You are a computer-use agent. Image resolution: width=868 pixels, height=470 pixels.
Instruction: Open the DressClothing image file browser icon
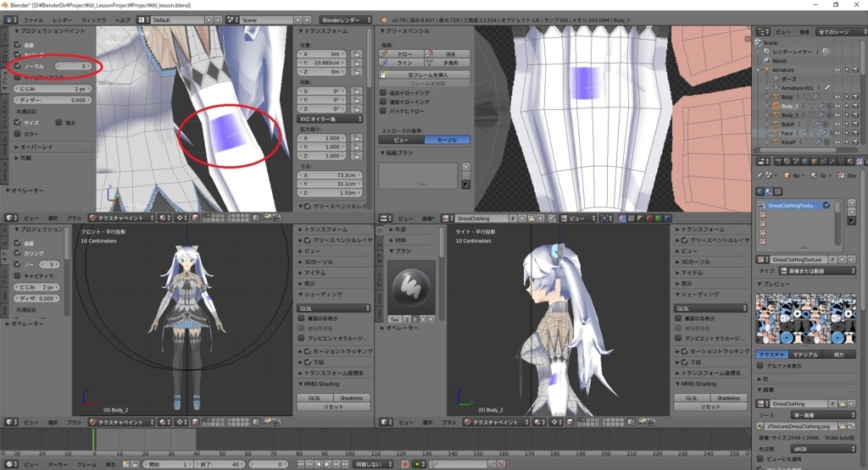[842, 404]
